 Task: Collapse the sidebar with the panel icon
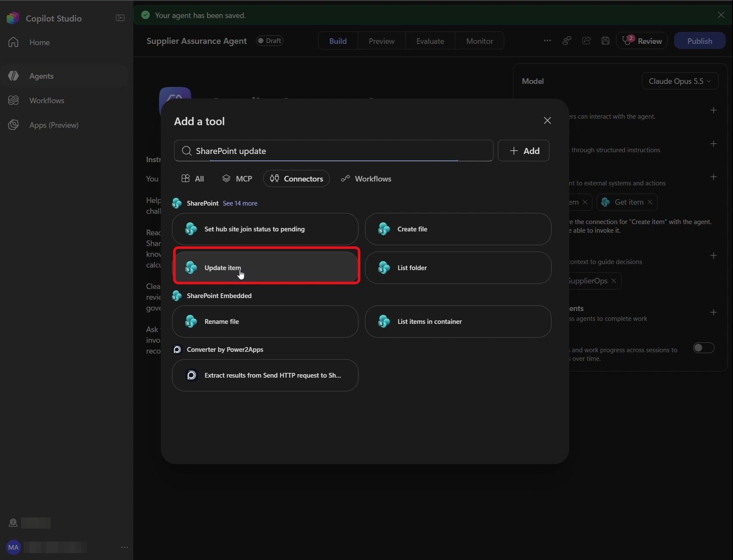point(120,18)
